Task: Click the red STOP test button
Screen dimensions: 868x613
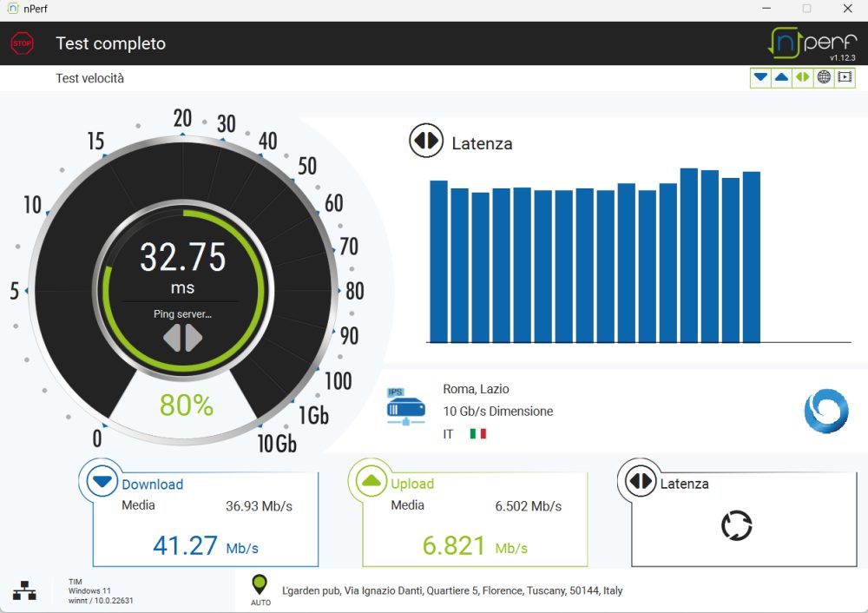Action: (23, 43)
